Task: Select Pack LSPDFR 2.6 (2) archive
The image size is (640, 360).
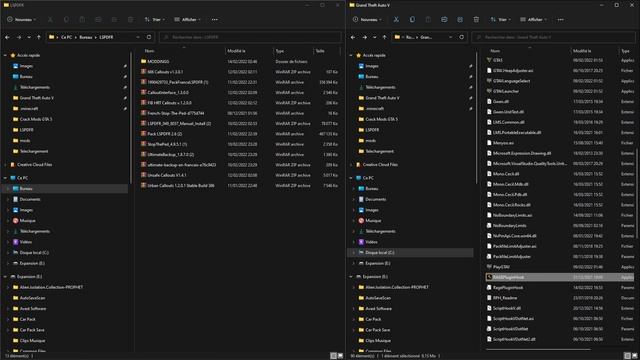Action: (x=164, y=134)
